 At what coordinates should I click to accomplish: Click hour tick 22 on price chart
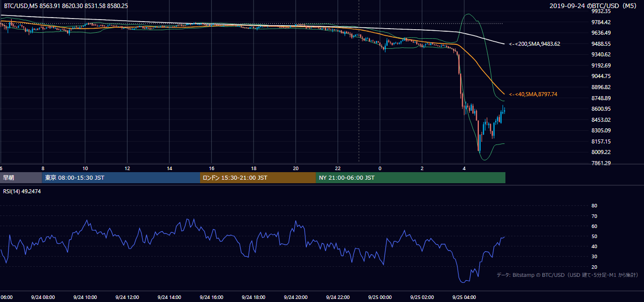tap(338, 168)
